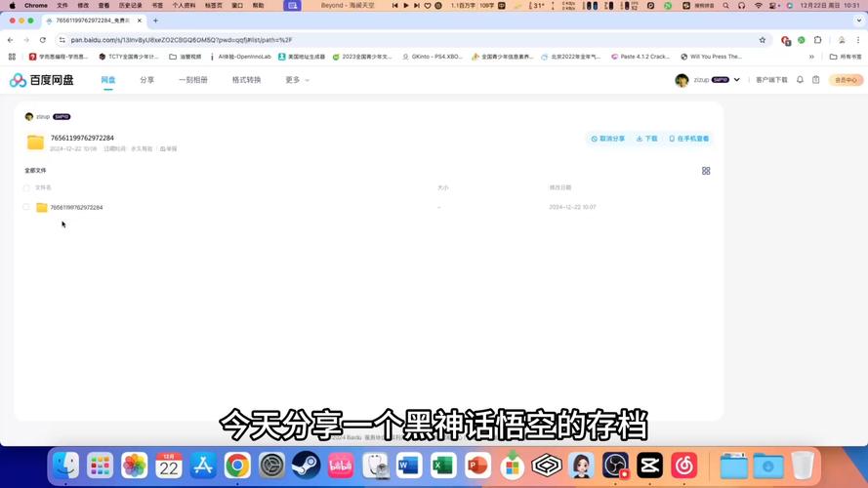The width and height of the screenshot is (868, 488).
Task: Open the 油管视频 bookmark folder
Action: (186, 57)
